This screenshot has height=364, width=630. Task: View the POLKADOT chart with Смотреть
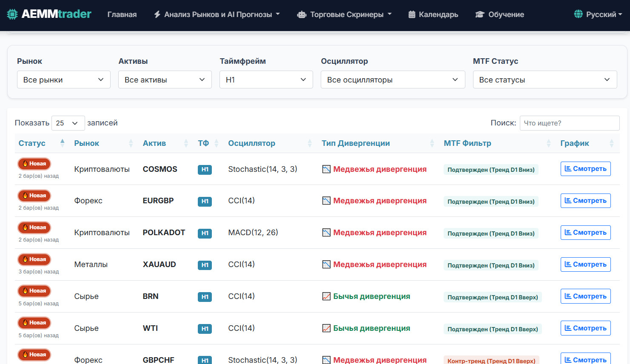point(585,233)
